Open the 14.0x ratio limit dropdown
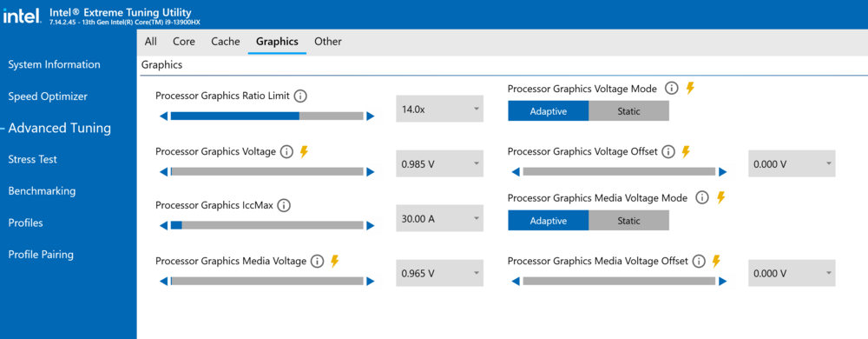This screenshot has width=868, height=339. [x=439, y=110]
